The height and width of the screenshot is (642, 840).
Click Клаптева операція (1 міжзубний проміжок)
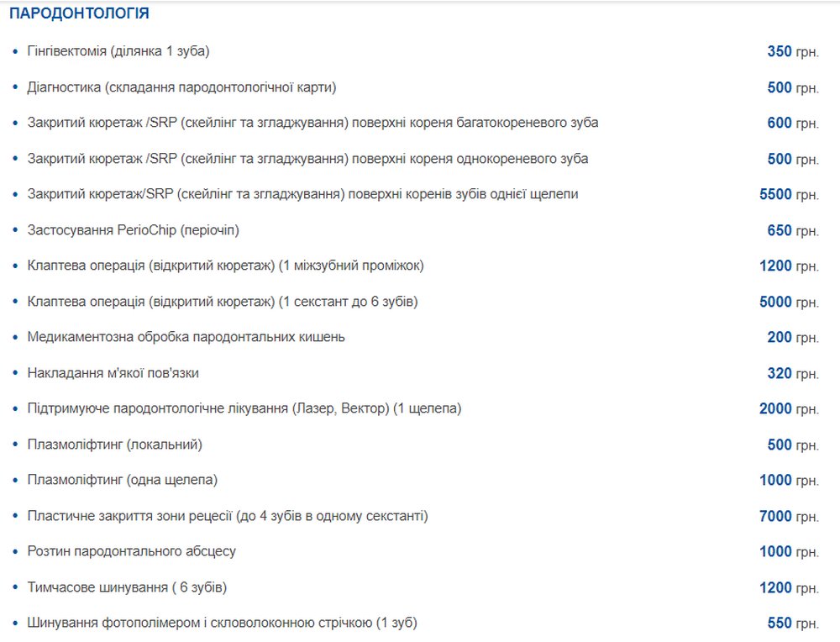225,266
